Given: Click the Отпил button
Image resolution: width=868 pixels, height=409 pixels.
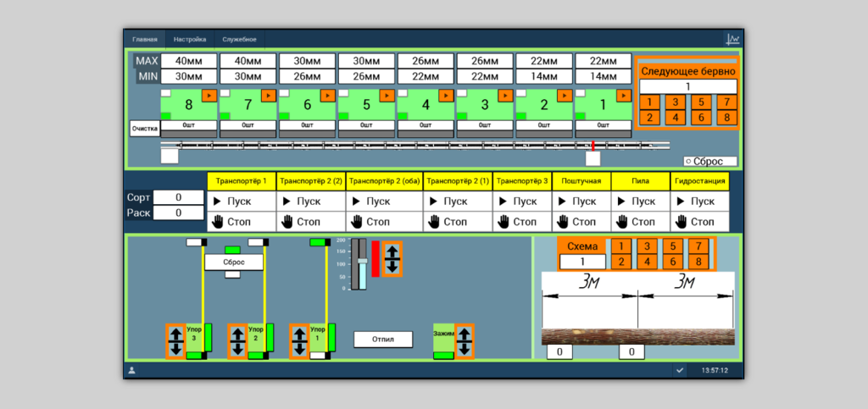Looking at the screenshot, I should click(x=383, y=340).
